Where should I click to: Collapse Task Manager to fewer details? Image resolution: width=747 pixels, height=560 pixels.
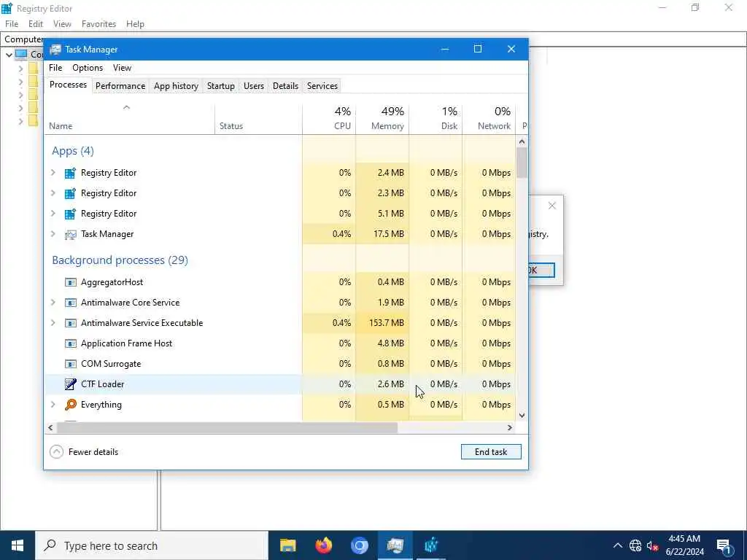(x=85, y=452)
